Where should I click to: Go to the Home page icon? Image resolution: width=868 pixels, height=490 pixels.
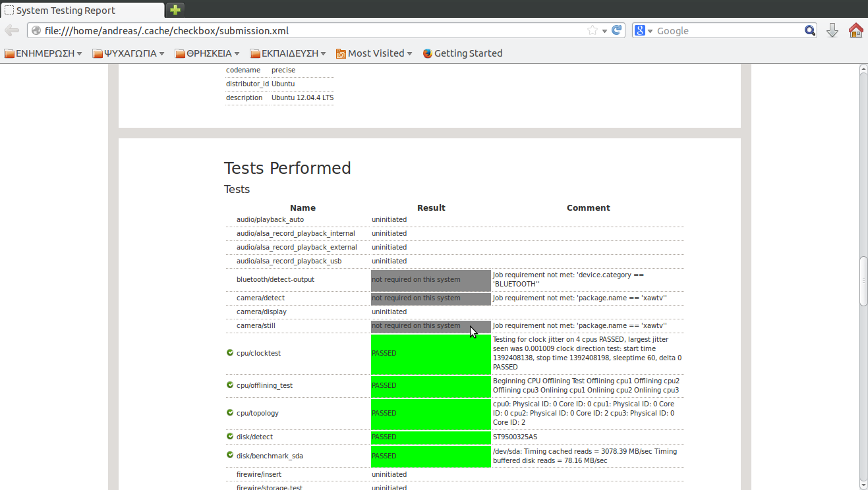(x=855, y=30)
